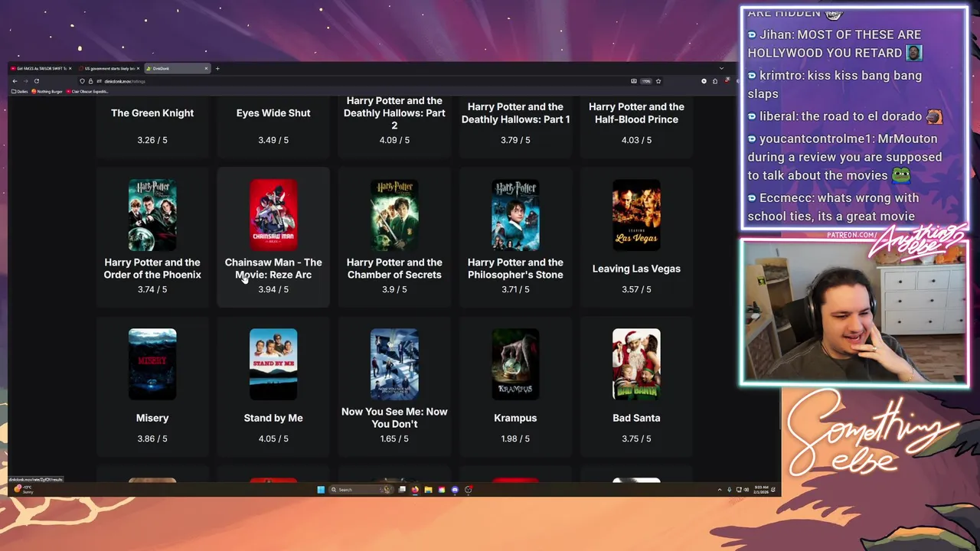Click the 3.26 / 5 rating
This screenshot has height=551, width=980.
click(x=152, y=140)
